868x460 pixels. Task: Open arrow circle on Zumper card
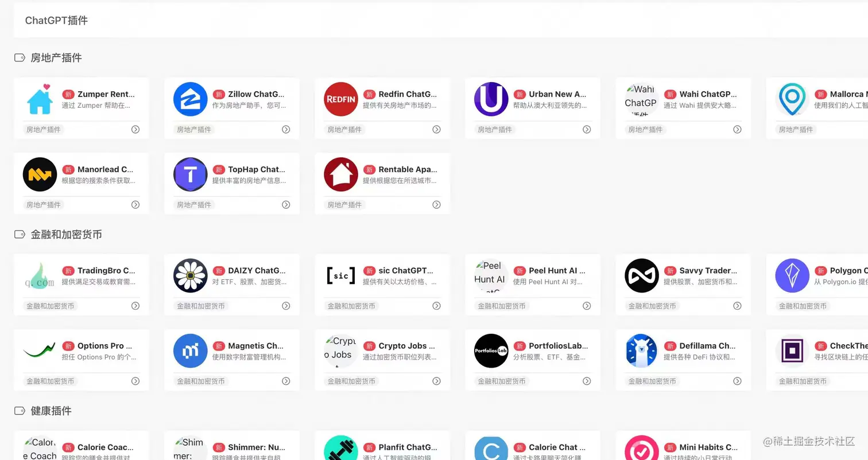(135, 130)
